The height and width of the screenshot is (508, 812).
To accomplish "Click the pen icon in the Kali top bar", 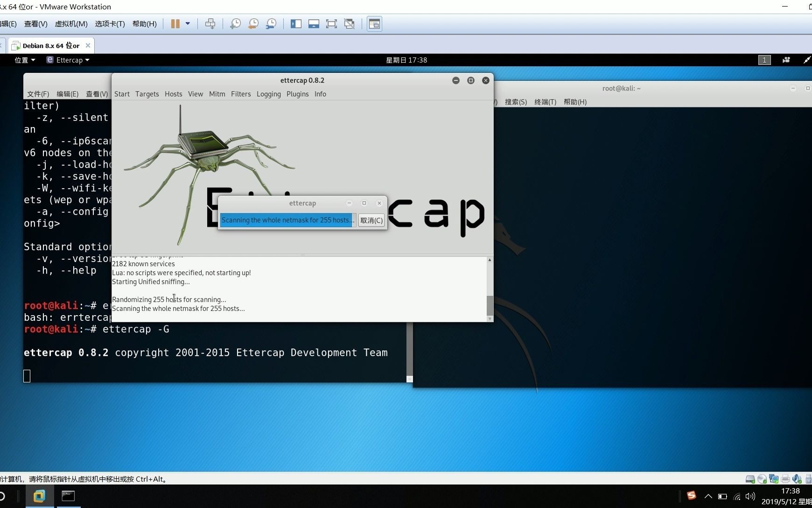I will pos(807,60).
